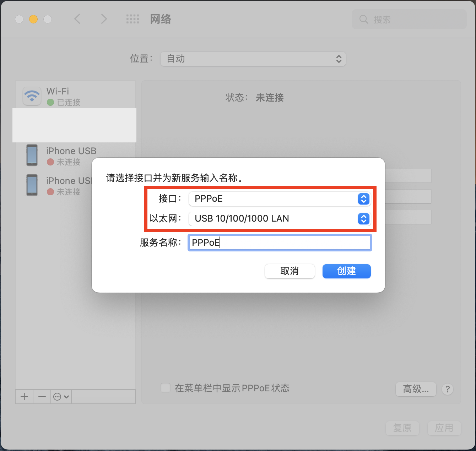
Task: Select the second iPhone USB device icon
Action: point(32,185)
